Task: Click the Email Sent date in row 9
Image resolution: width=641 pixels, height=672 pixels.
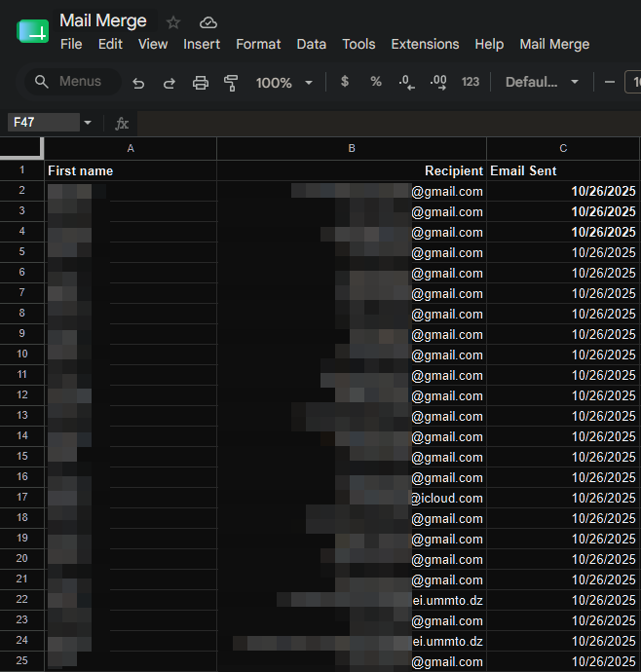Action: (x=563, y=334)
